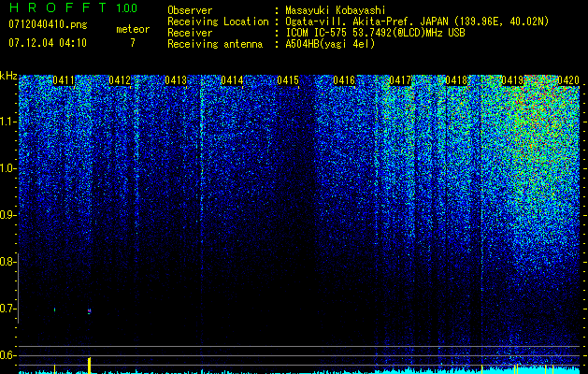Click the 1.0 frequency axis label
Viewport: 588px width, 374px height.
pyautogui.click(x=7, y=168)
